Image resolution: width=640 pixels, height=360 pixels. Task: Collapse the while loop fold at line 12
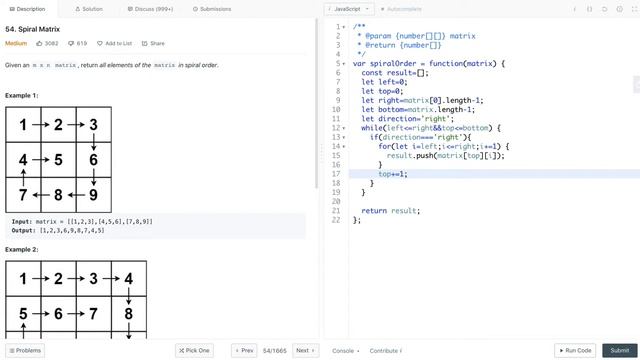[344, 128]
